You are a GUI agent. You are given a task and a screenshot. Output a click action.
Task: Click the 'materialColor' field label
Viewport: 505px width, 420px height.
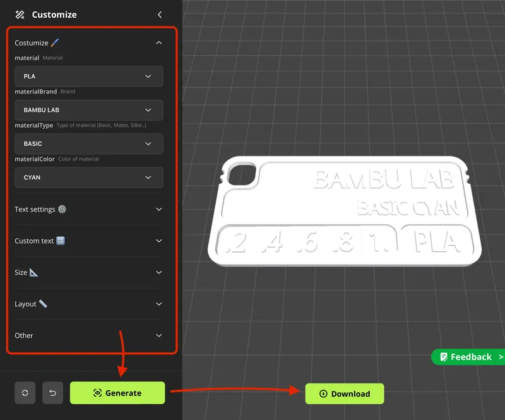(x=35, y=159)
